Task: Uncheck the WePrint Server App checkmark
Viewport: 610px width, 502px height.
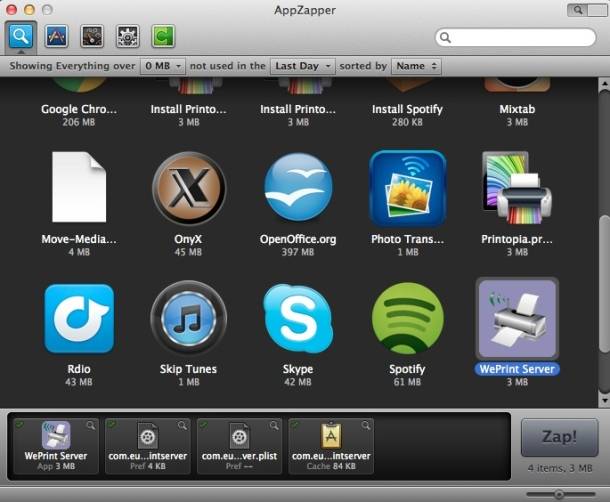Action: [19, 425]
